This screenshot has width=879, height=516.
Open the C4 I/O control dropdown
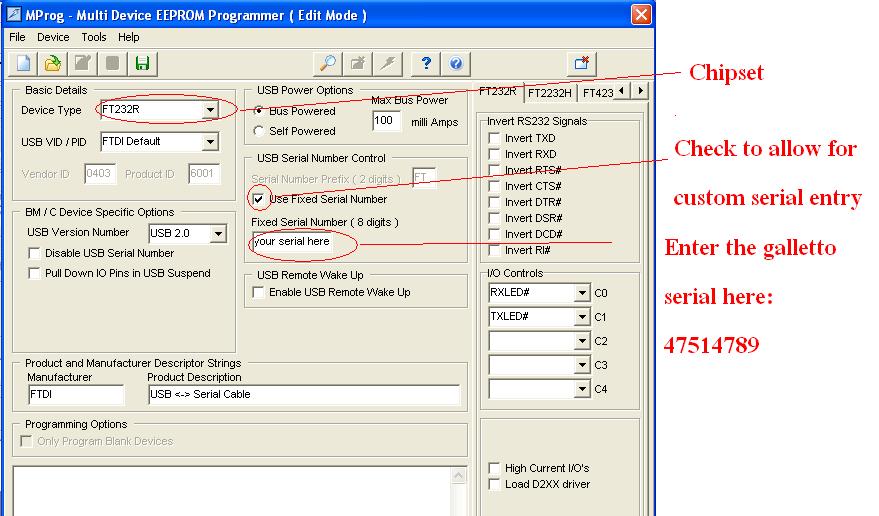point(582,389)
